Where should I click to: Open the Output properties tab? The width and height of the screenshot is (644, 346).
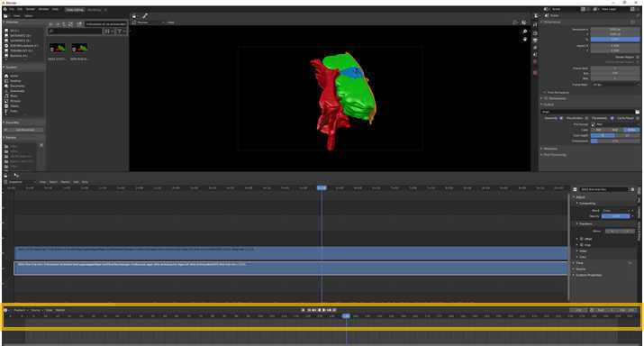535,41
